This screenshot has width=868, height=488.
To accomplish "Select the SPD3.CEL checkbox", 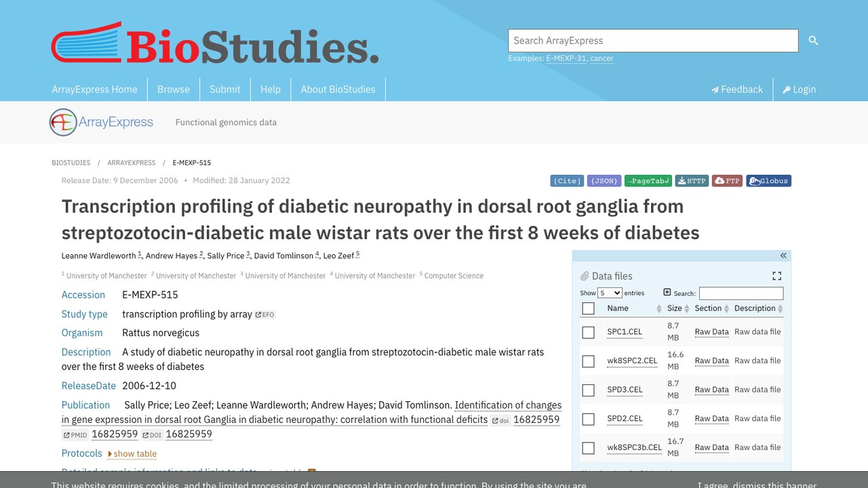I will tap(588, 390).
